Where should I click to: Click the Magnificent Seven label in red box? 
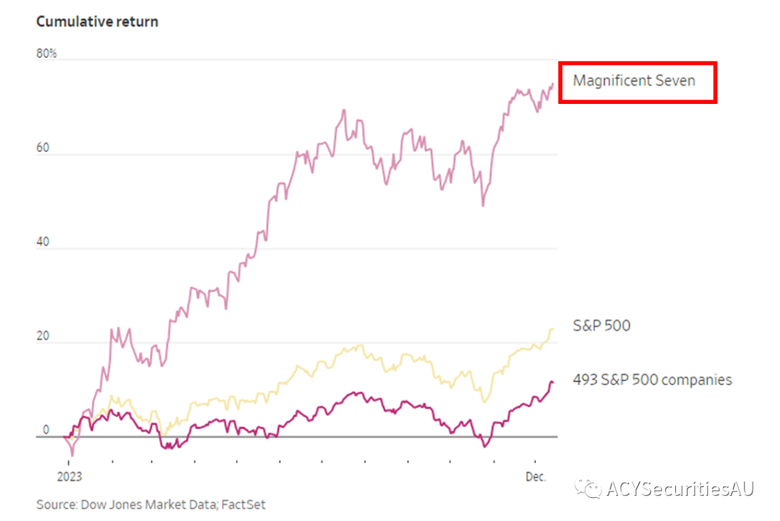(634, 81)
